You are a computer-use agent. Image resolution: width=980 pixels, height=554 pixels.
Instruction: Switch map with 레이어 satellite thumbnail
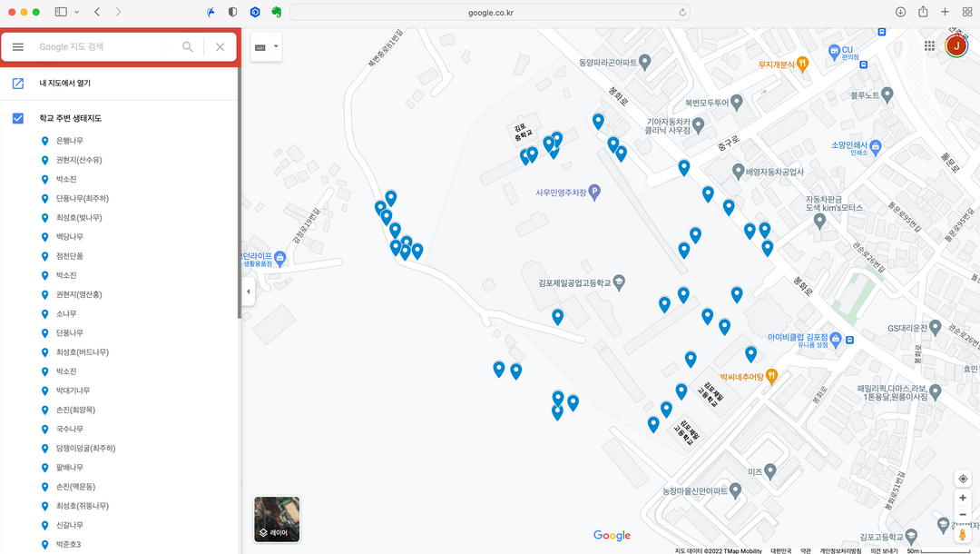(277, 519)
